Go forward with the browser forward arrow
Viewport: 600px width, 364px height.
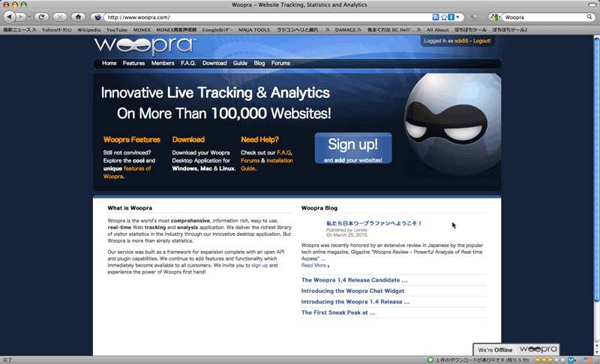tap(20, 16)
